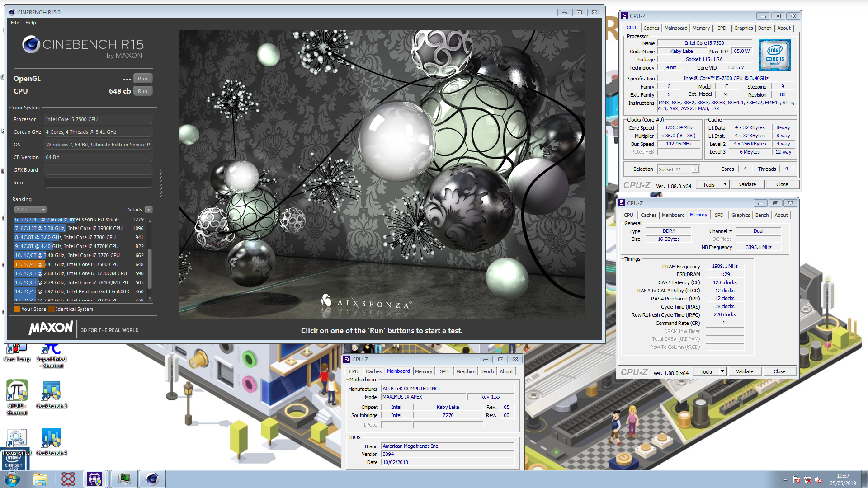Click the Identical System legend swatch
Viewport: 868px width, 488px height.
(51, 309)
